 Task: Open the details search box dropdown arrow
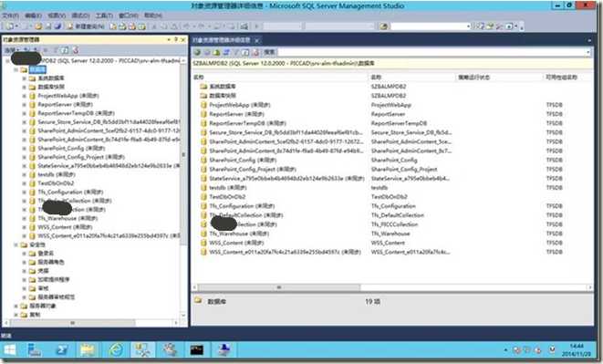588,52
